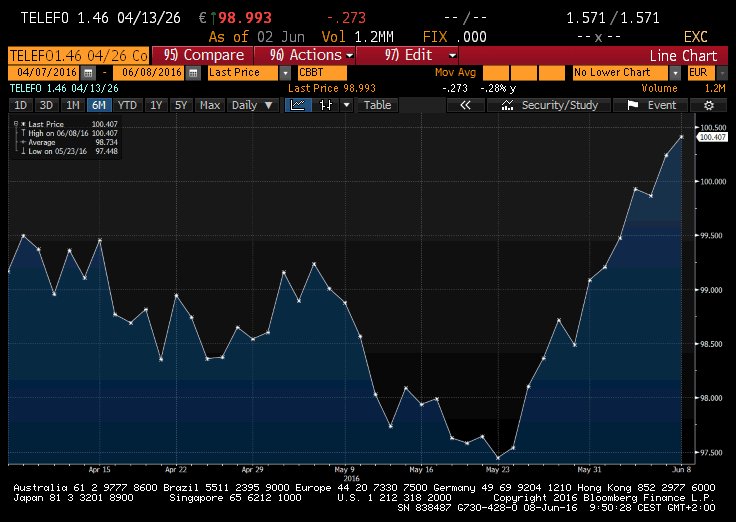Collapse panel with double left arrow
Image resolution: width=736 pixels, height=522 pixels.
coord(465,105)
